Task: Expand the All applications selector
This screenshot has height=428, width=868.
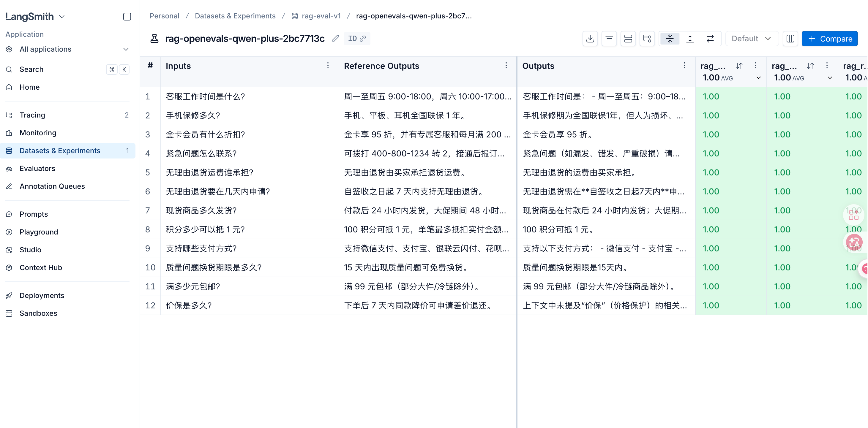Action: pyautogui.click(x=67, y=49)
